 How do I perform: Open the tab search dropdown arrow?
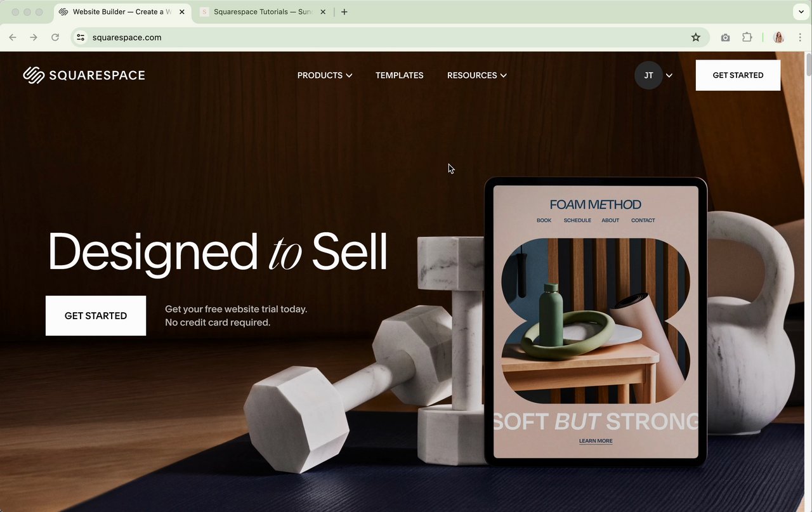pyautogui.click(x=801, y=12)
